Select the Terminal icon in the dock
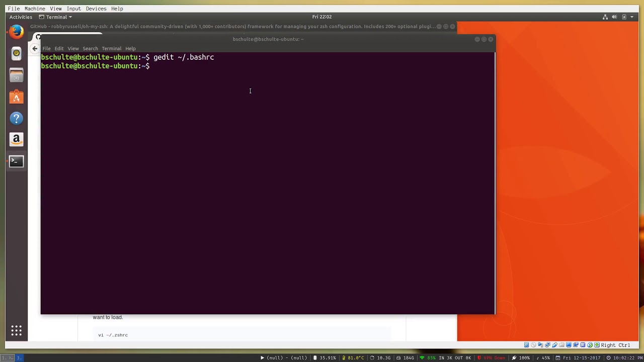Image resolution: width=644 pixels, height=362 pixels. point(16,161)
